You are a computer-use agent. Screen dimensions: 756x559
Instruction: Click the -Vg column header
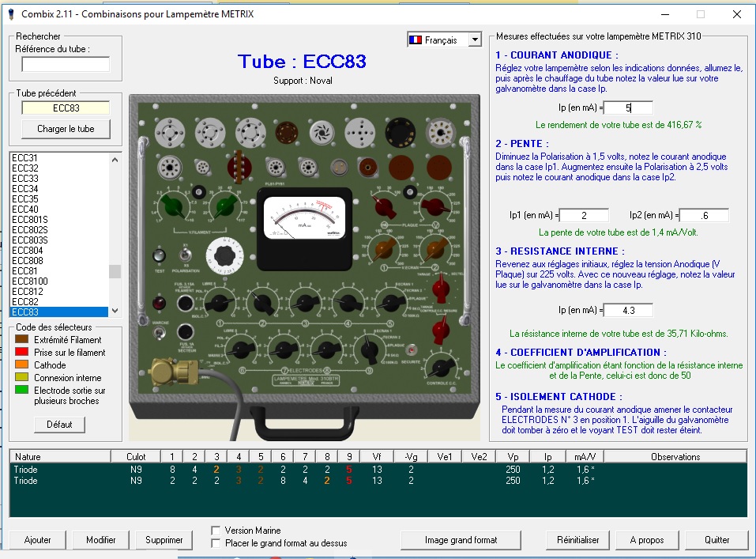[x=410, y=457]
